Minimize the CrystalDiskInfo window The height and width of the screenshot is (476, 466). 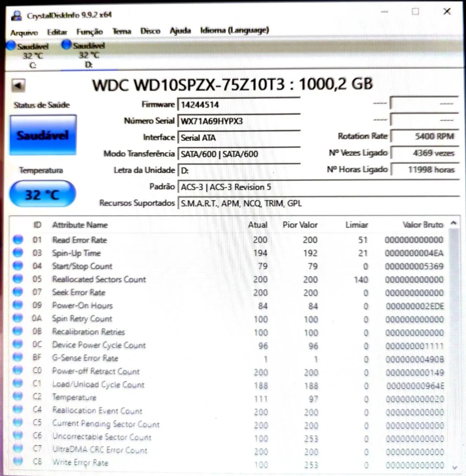point(384,12)
